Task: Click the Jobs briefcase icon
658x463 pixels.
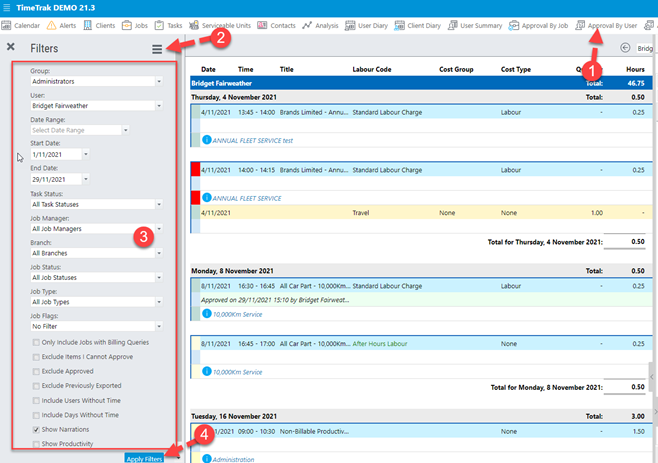Action: tap(126, 26)
